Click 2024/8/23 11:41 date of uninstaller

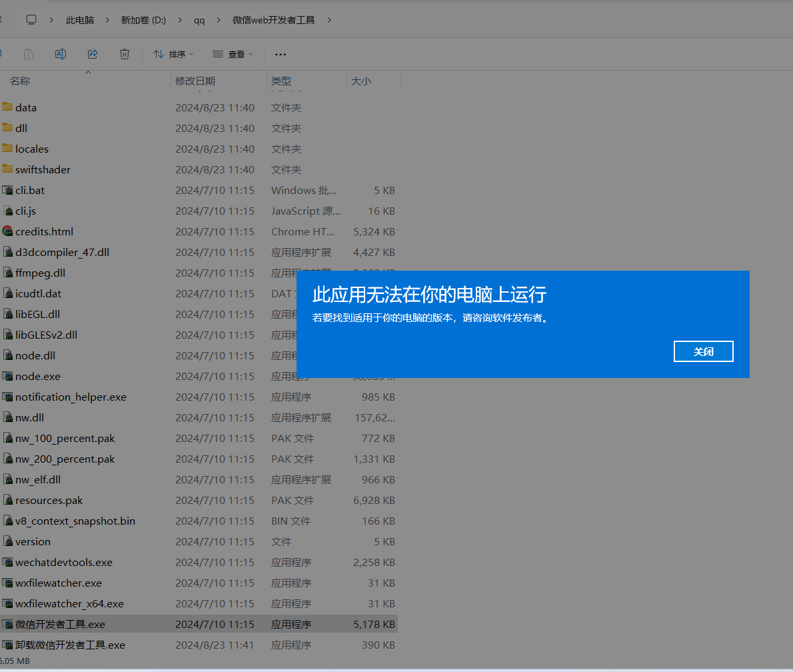pos(215,645)
